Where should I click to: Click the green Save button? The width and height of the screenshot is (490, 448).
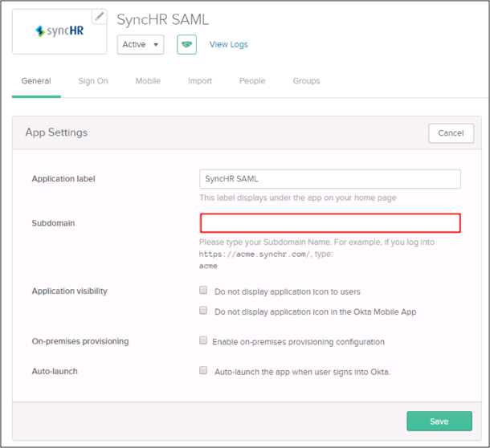pos(439,422)
